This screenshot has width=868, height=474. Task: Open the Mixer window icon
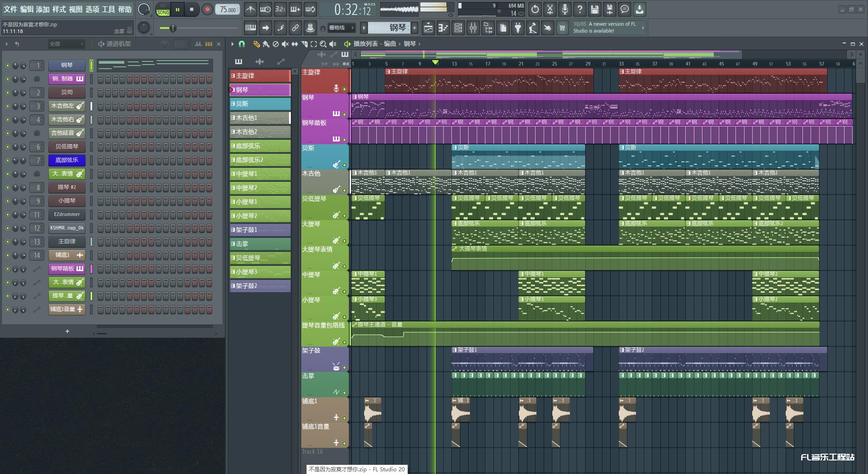[473, 28]
